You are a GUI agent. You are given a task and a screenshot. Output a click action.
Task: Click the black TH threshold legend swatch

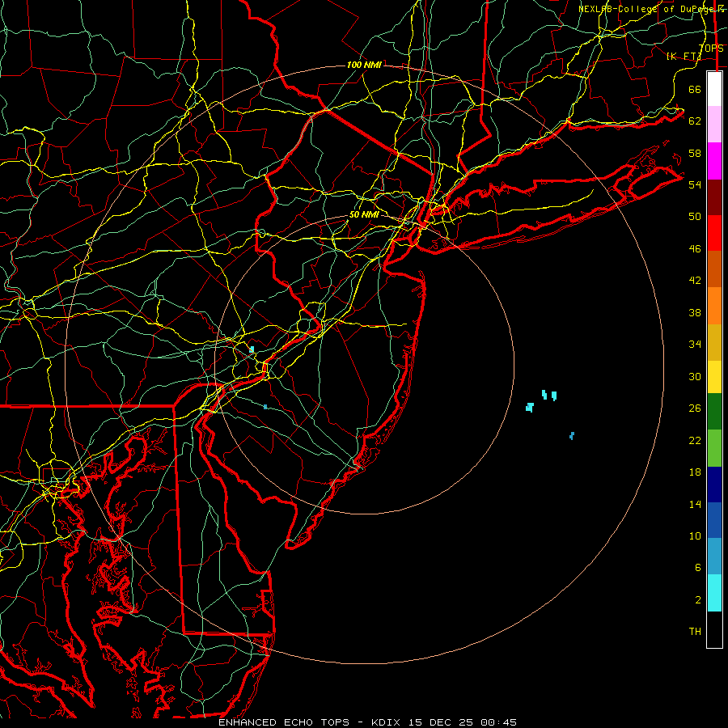point(714,629)
